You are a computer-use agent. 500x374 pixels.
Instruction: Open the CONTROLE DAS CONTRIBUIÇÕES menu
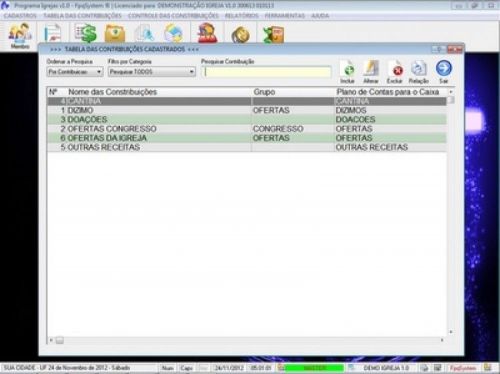click(x=173, y=16)
